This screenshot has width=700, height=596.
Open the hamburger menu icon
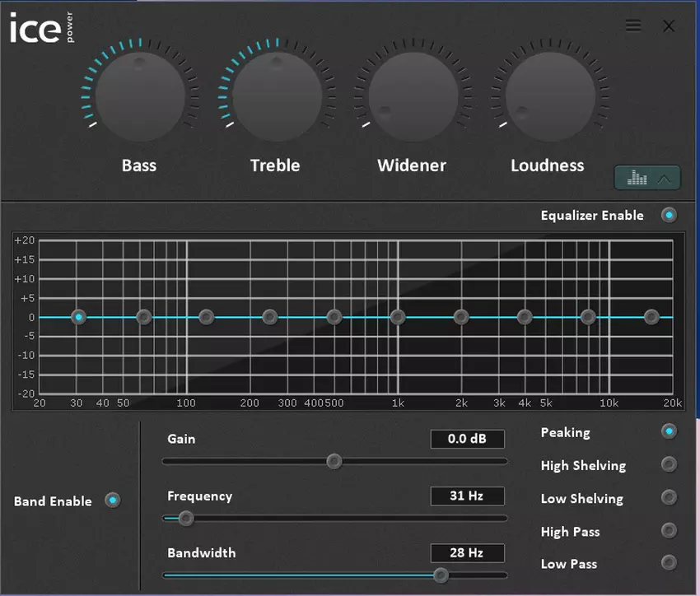click(633, 26)
